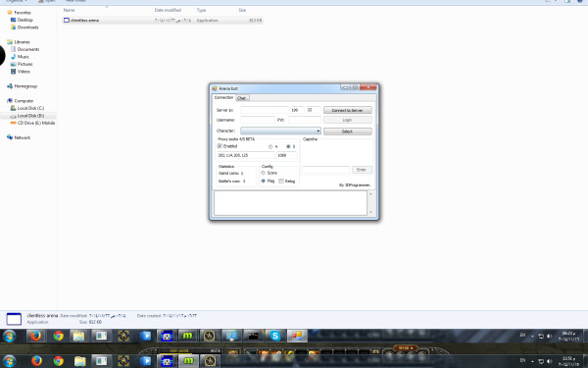Open Local Disk (D:)

pos(30,116)
